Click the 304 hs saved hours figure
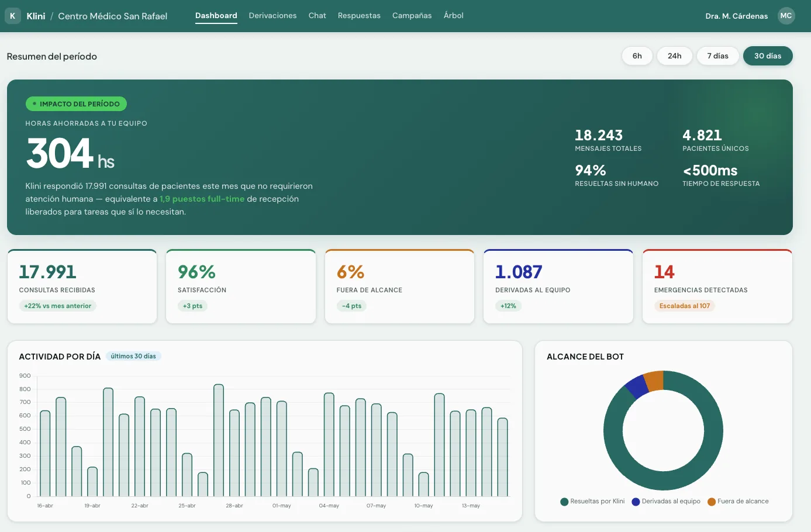 [x=70, y=153]
